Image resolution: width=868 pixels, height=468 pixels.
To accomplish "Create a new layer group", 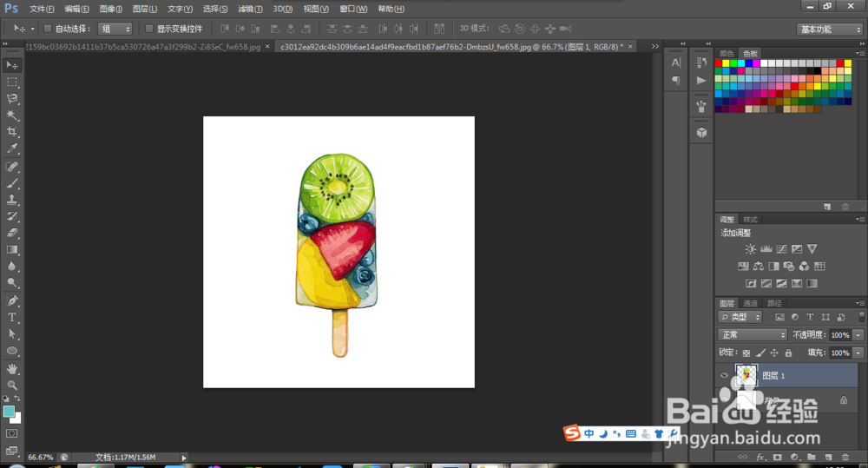I will (811, 457).
